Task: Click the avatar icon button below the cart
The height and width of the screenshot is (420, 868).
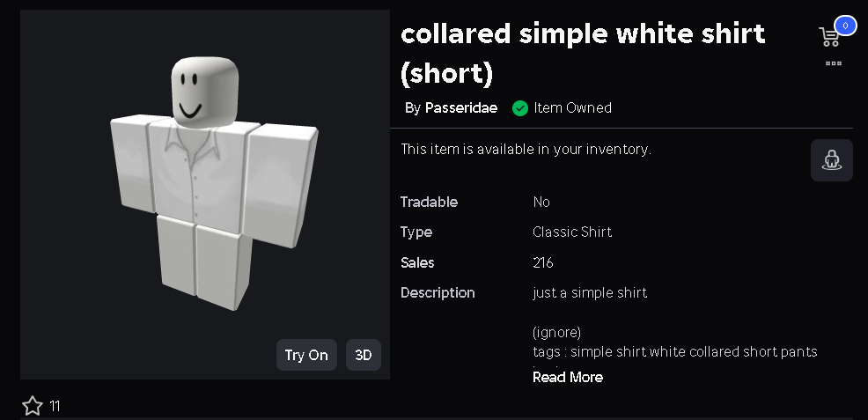Action: pos(831,160)
